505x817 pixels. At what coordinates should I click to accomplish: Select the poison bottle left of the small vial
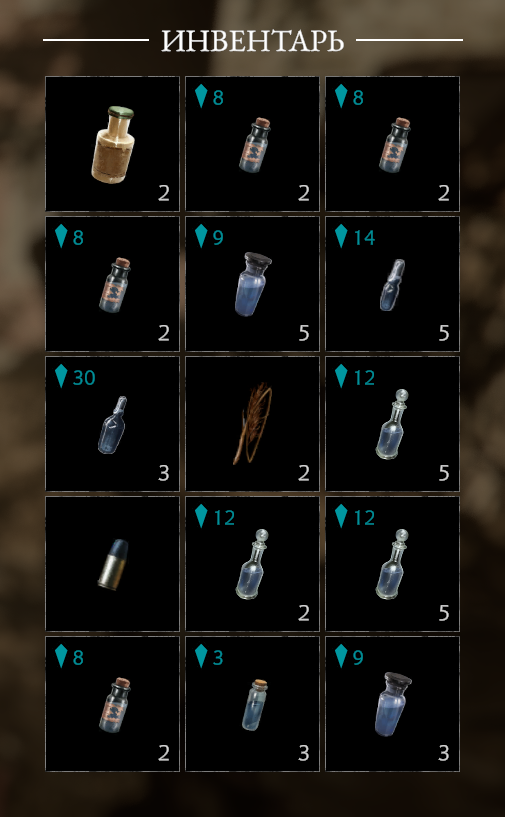pos(112,703)
